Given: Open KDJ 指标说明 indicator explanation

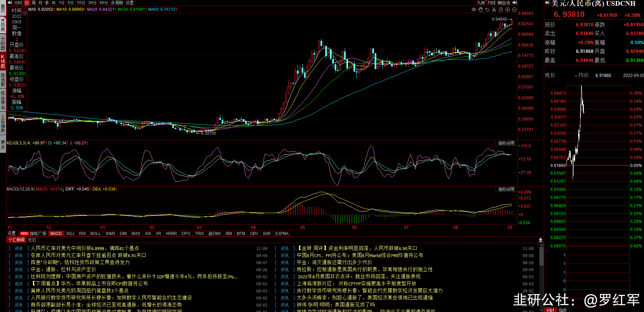Looking at the screenshot, I should pos(506,143).
